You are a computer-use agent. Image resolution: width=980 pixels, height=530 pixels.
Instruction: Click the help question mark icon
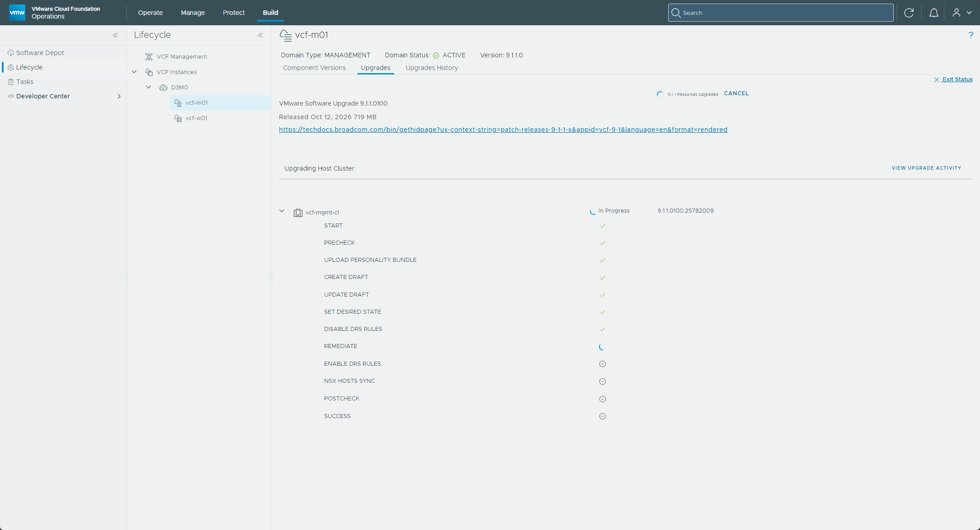point(971,35)
